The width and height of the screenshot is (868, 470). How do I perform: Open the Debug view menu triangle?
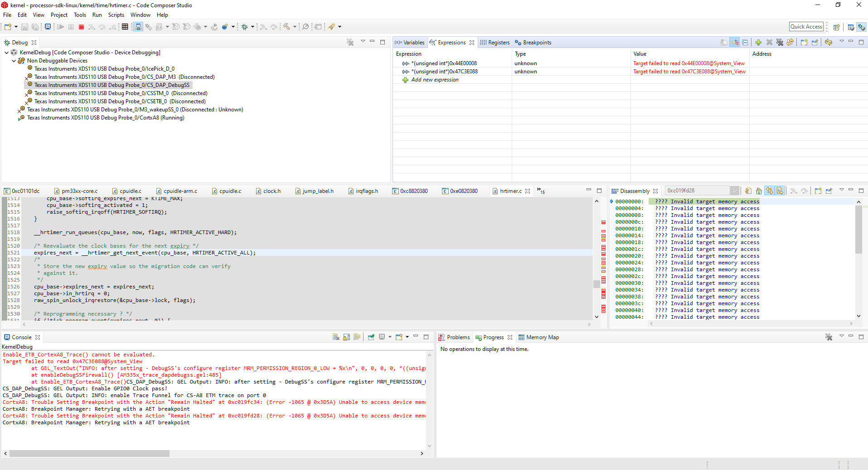point(363,42)
